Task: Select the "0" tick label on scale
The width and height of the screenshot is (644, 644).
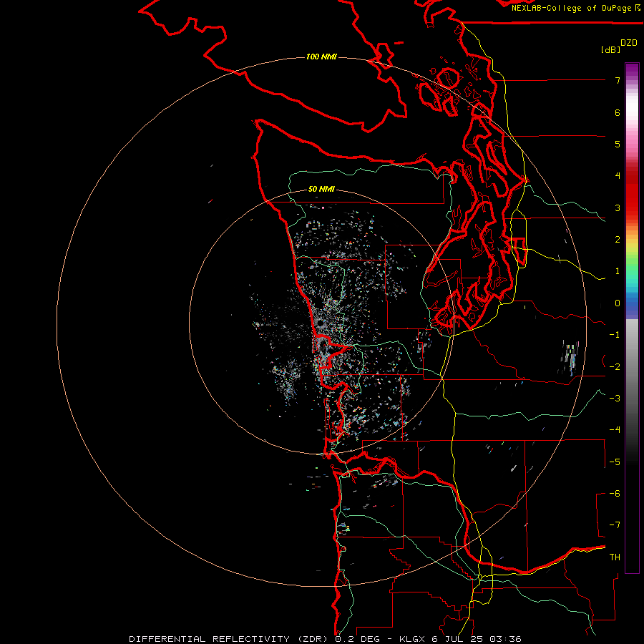Action: 618,303
